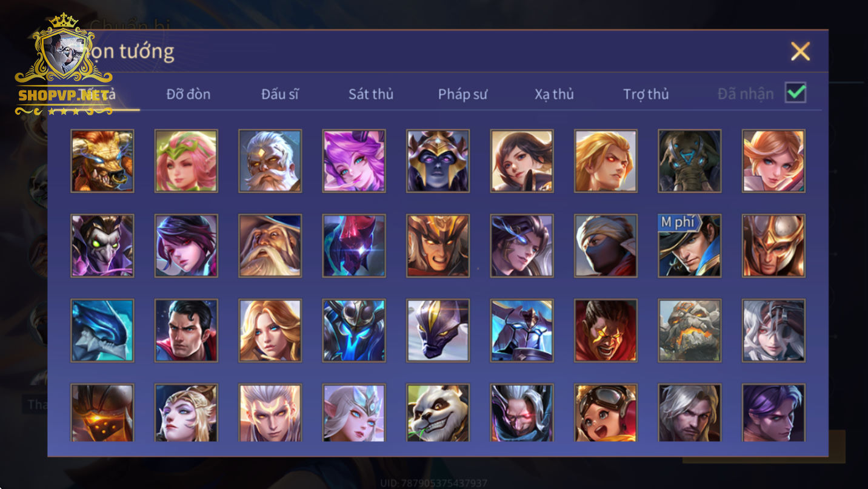Pick the elephant hero portrait
868x489 pixels.
pos(690,161)
